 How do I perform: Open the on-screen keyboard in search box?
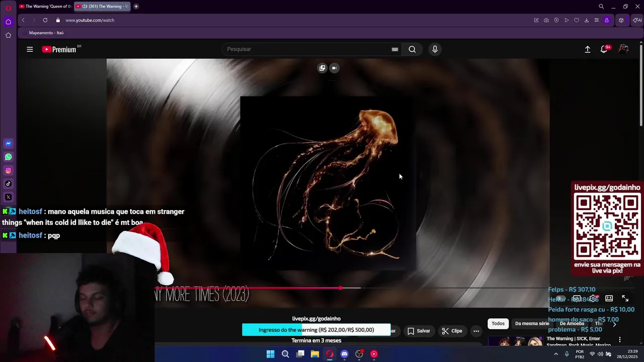click(x=395, y=49)
